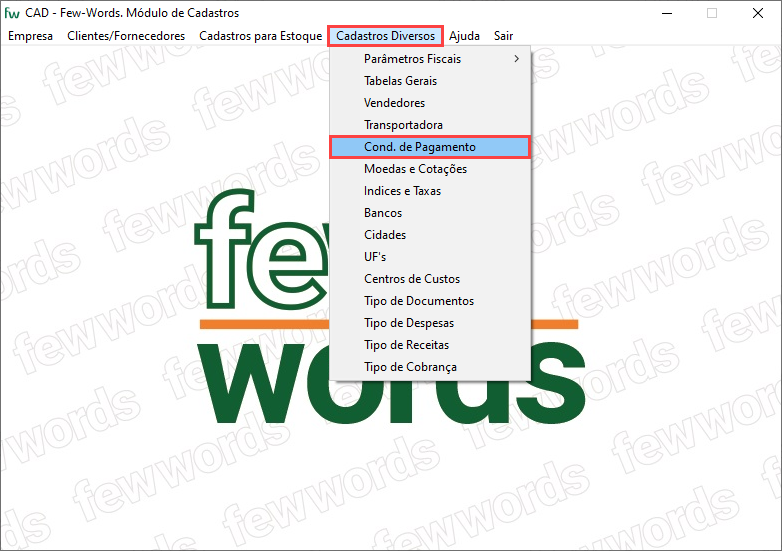Select Tipo de Documentos
The height and width of the screenshot is (551, 782).
coord(430,301)
